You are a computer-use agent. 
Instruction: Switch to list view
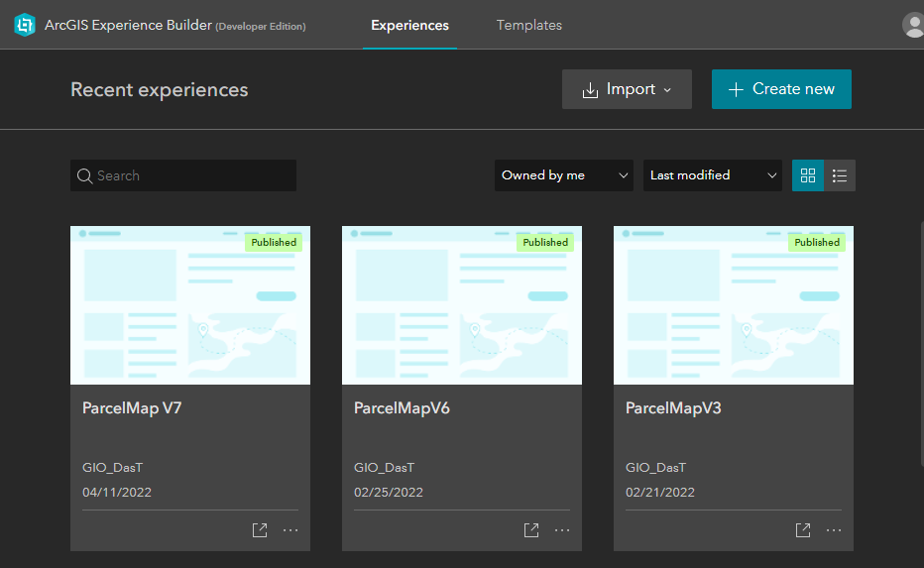[840, 175]
